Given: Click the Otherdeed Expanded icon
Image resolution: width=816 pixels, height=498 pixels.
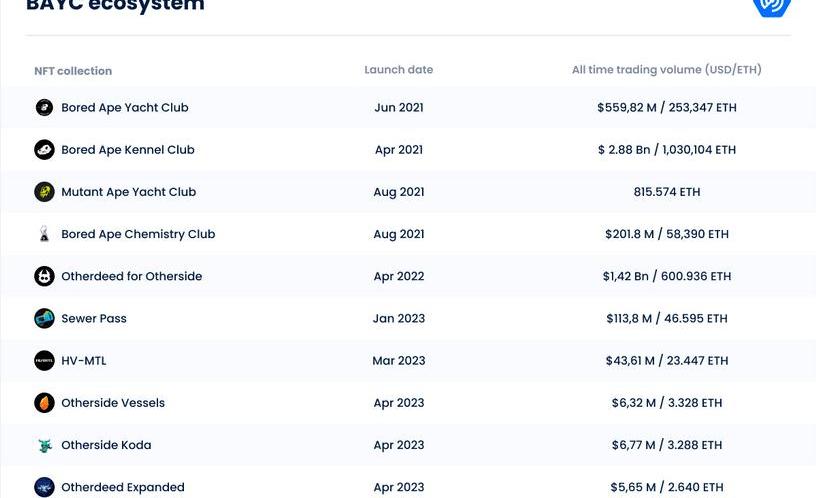Looking at the screenshot, I should coord(44,487).
